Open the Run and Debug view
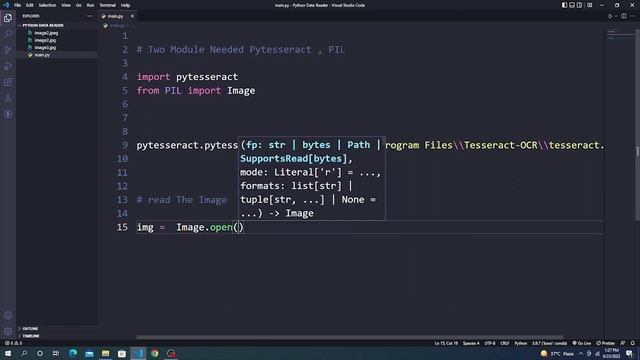640x360 pixels. pos(8,66)
